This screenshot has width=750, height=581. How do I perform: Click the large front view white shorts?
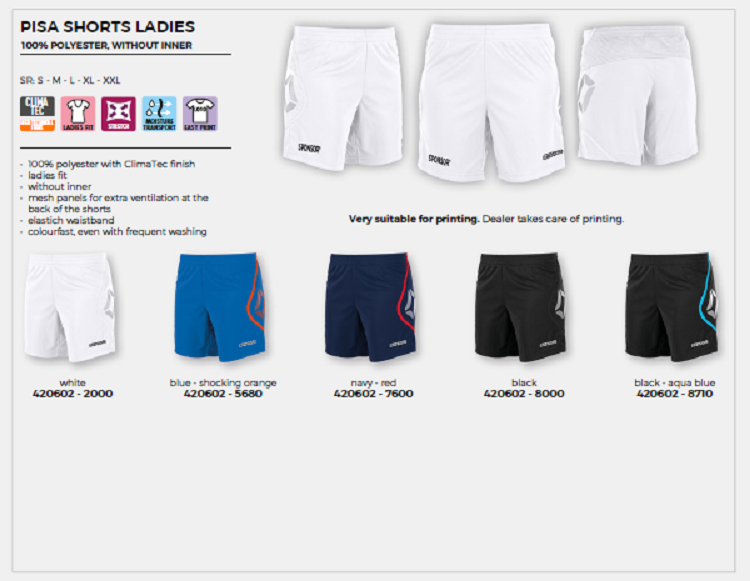click(x=491, y=103)
